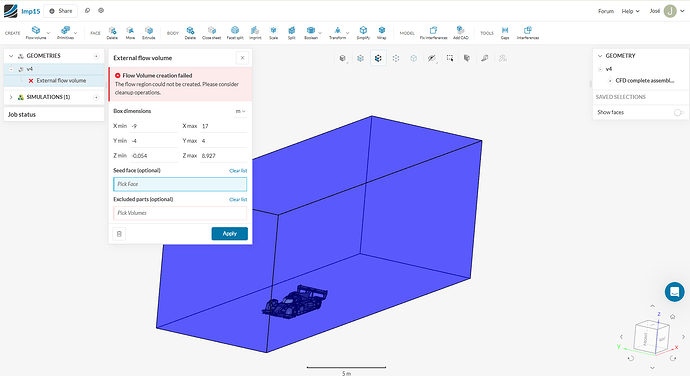Screen dimensions: 690x376
Task: Delete the operation with trash button
Action: (119, 234)
